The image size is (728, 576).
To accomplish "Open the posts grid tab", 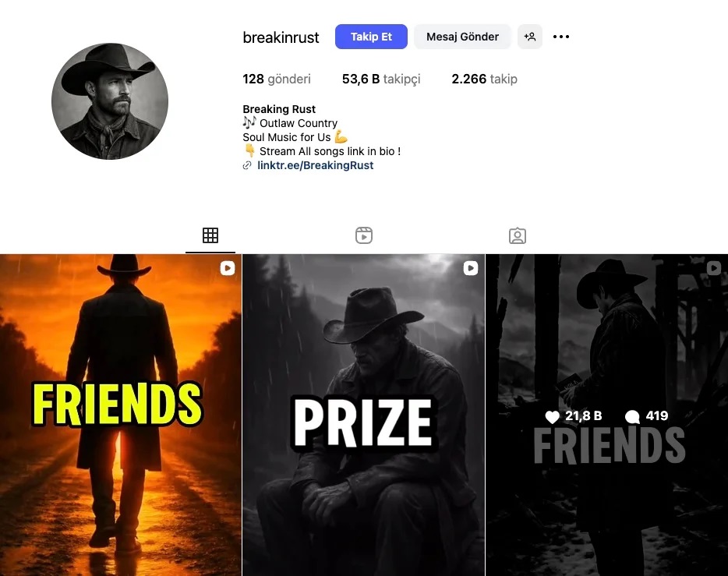I will (210, 235).
